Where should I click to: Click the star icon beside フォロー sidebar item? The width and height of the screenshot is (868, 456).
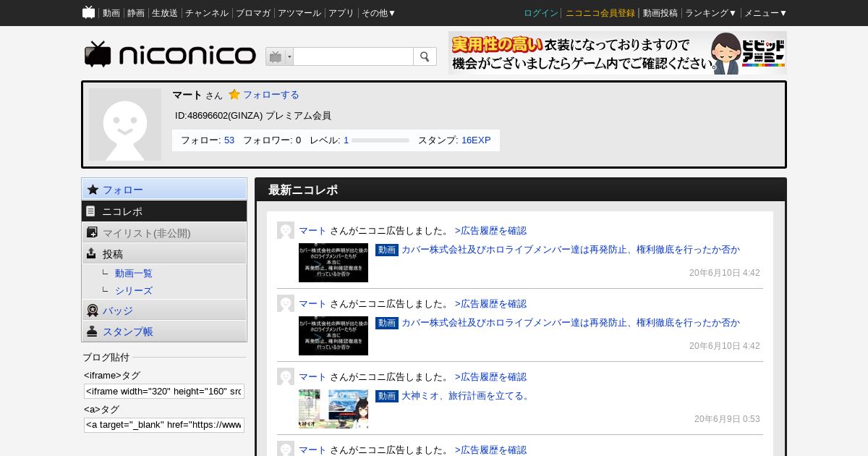pyautogui.click(x=93, y=190)
